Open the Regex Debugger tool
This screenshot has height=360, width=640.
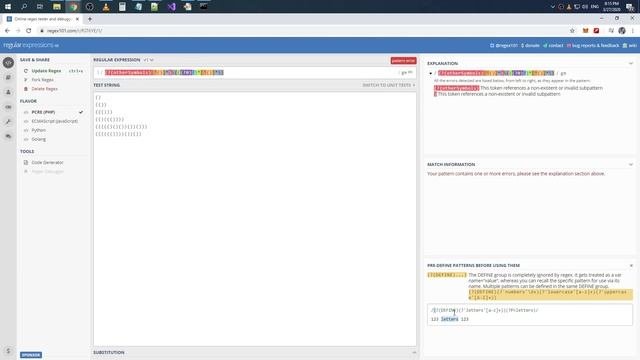pos(47,171)
